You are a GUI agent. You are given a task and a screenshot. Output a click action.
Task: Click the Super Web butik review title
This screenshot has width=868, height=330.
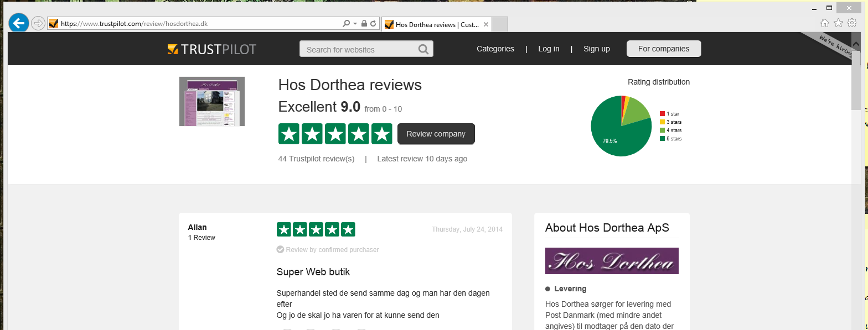313,272
